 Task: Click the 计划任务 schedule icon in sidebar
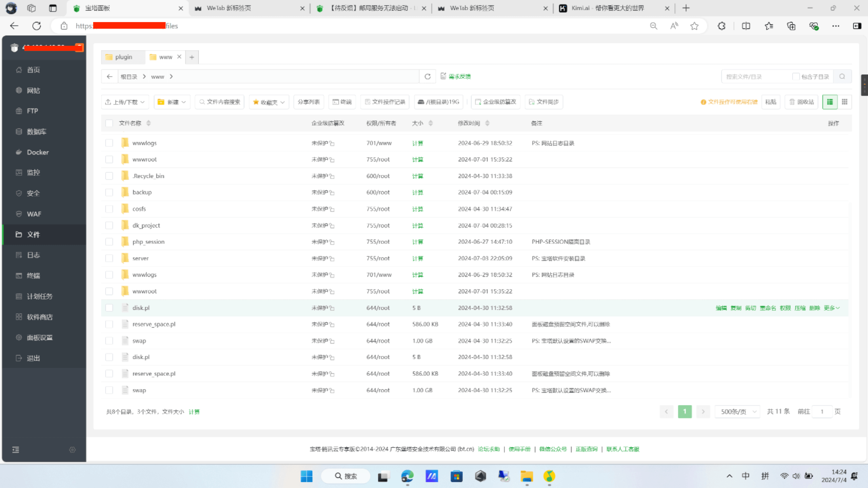pos(19,296)
